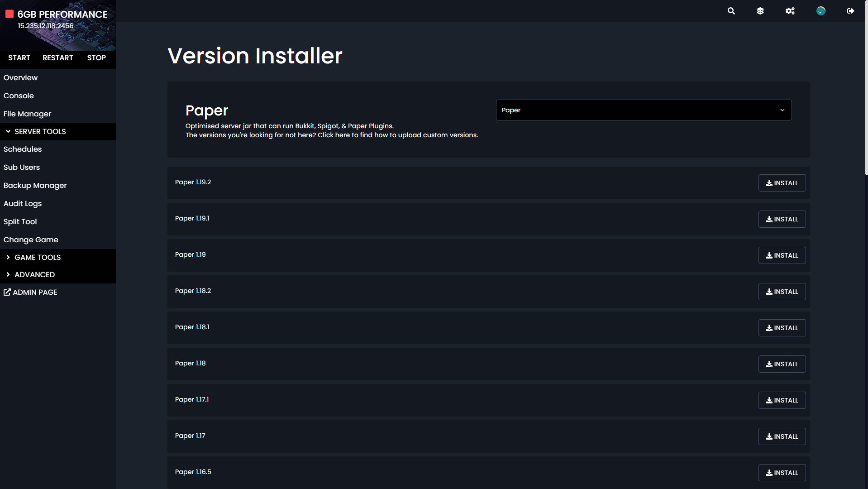Expand the GAME TOOLS section
The width and height of the screenshot is (868, 489).
tap(58, 257)
